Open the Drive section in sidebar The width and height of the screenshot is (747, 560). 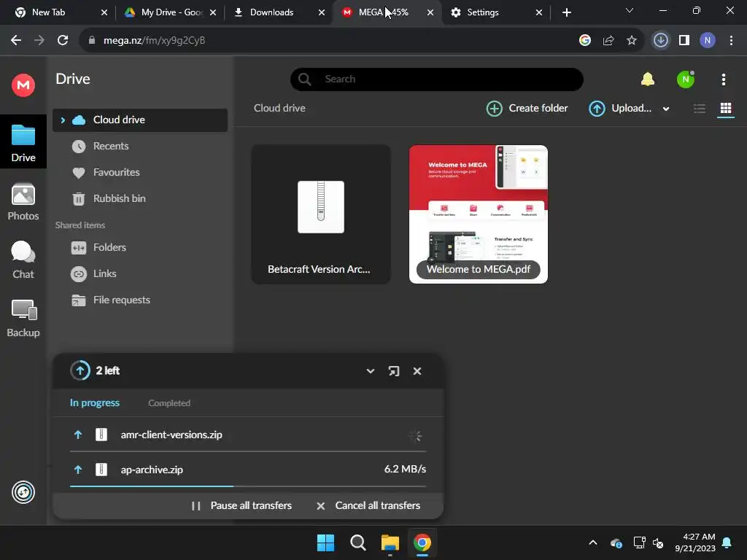pos(23,142)
